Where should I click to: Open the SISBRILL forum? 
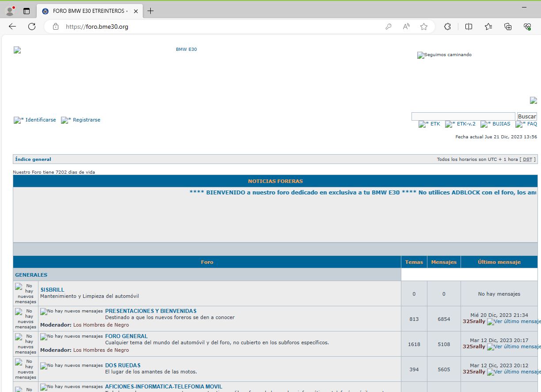click(52, 290)
